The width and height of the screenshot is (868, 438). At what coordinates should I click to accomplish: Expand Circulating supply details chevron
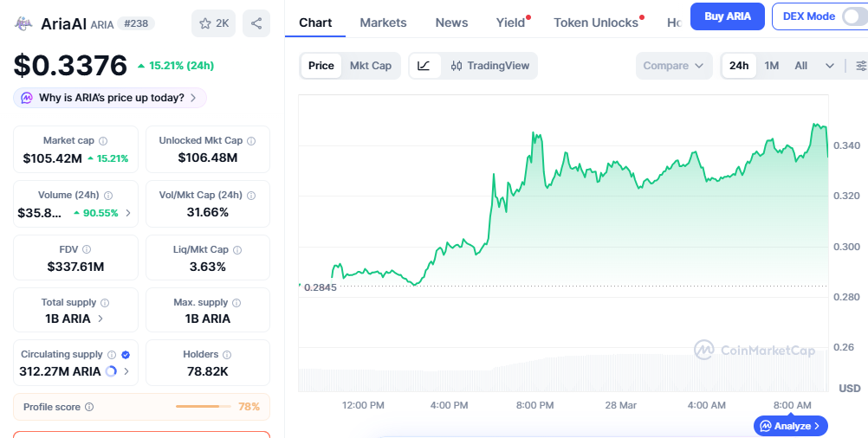pyautogui.click(x=126, y=371)
